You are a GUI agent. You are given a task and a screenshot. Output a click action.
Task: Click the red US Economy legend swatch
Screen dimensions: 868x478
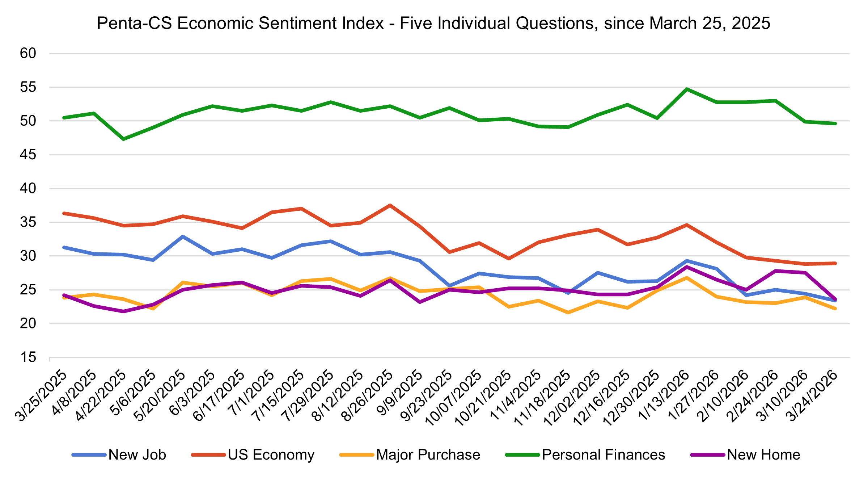[x=208, y=455]
